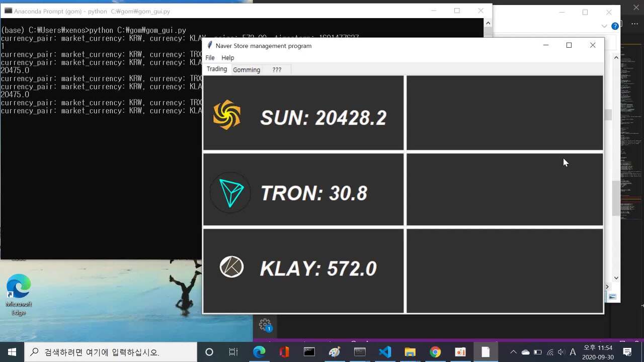Maximize the Naver Store management program window
The width and height of the screenshot is (644, 362).
click(569, 45)
